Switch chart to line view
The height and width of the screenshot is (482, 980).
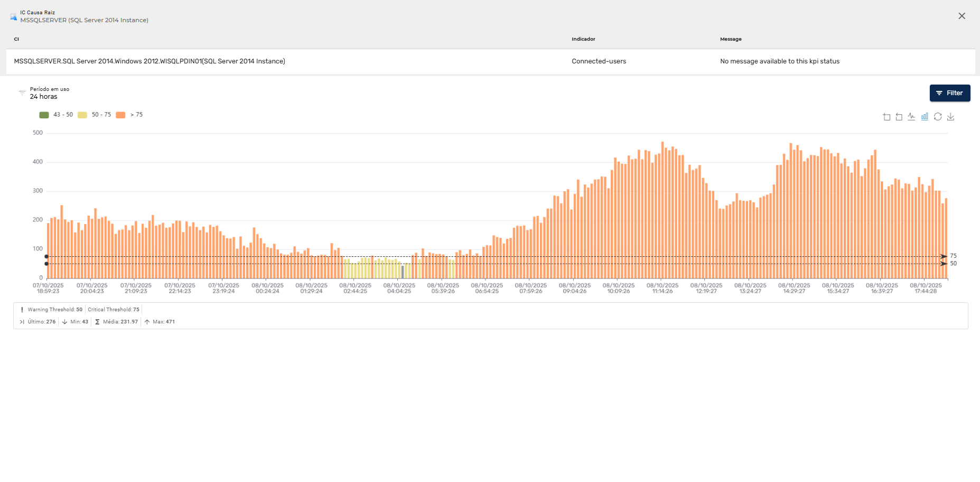912,117
